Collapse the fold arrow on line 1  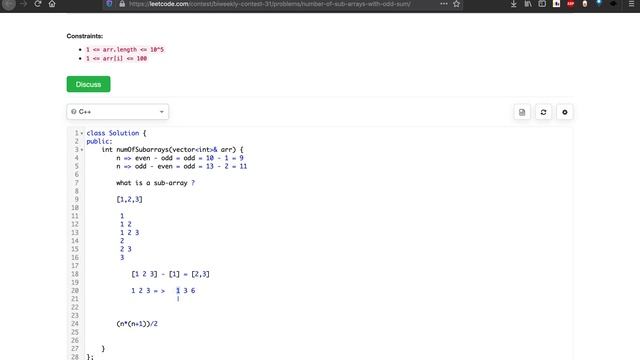(82, 133)
